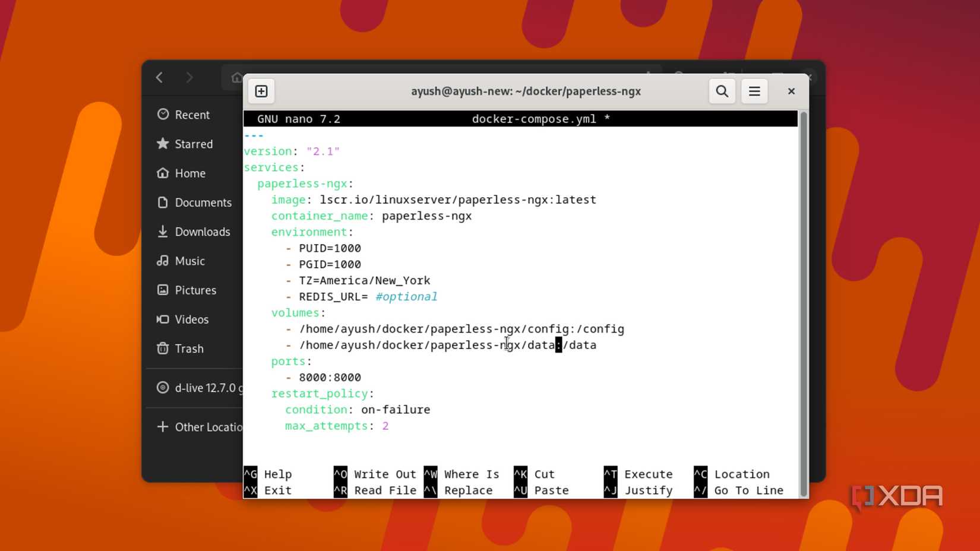Click the ^J Justify shortcut

638,490
